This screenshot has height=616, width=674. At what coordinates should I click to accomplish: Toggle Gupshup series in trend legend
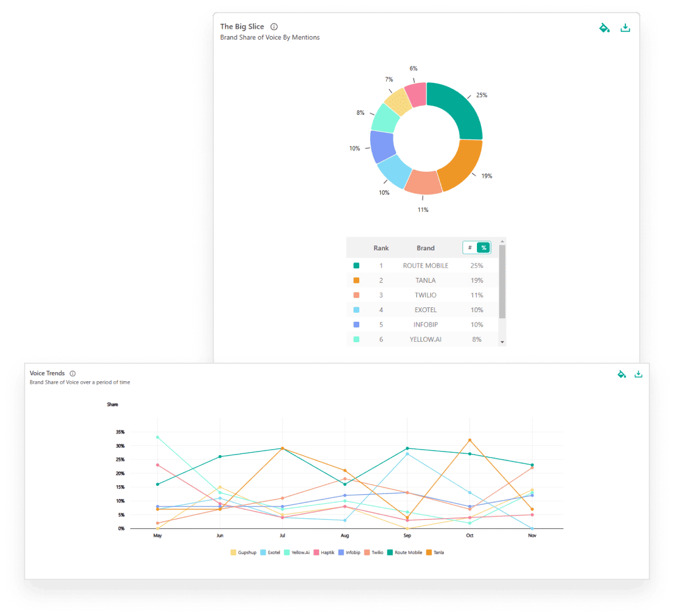click(x=243, y=552)
